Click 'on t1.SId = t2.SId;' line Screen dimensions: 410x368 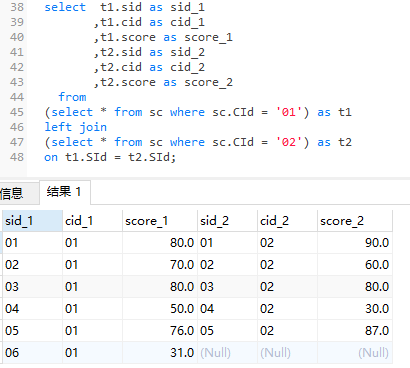click(110, 157)
